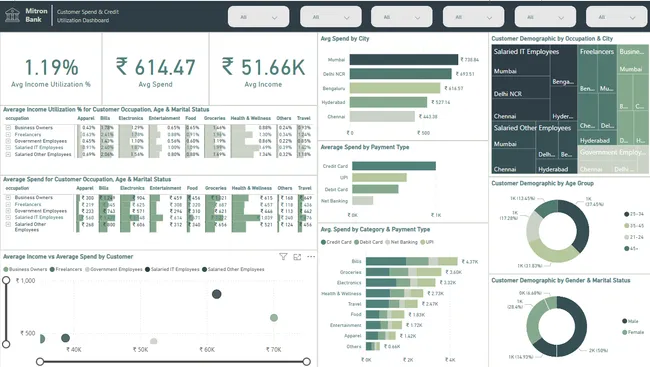Expand Freelancers row in Income Utilization table
Screen dimensions: 650x367
click(8, 134)
